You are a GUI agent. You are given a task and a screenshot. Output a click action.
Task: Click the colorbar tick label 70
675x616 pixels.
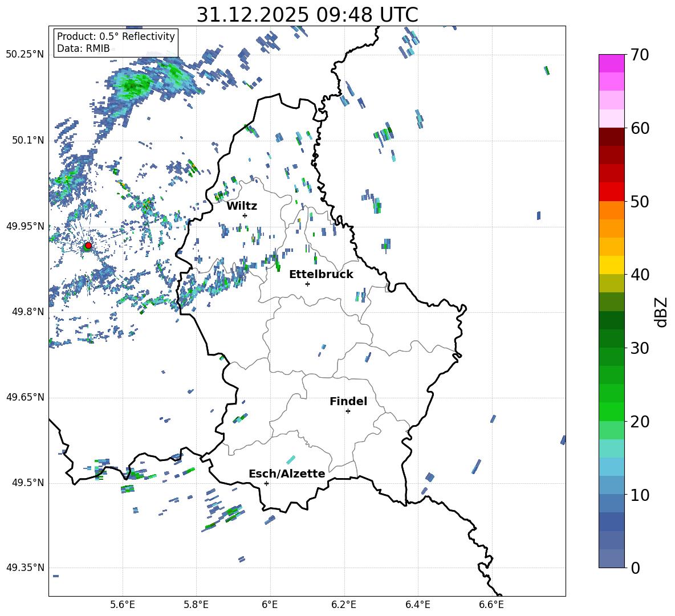tap(640, 55)
